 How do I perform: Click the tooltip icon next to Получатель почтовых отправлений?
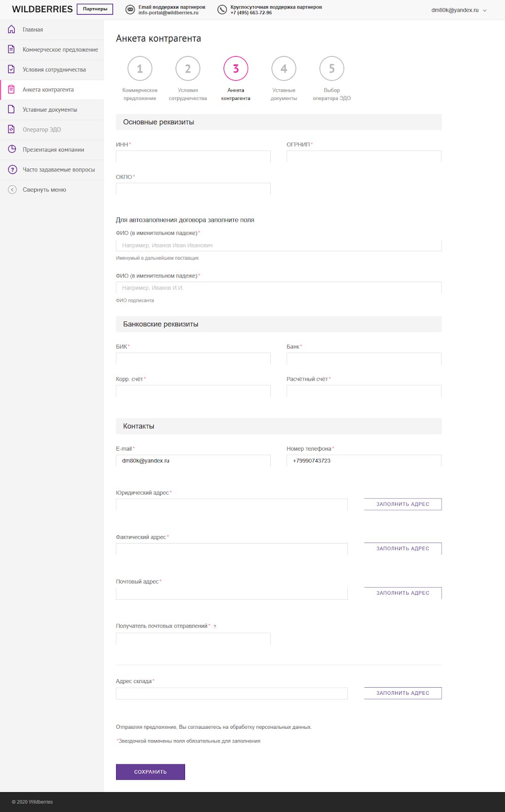pyautogui.click(x=215, y=626)
